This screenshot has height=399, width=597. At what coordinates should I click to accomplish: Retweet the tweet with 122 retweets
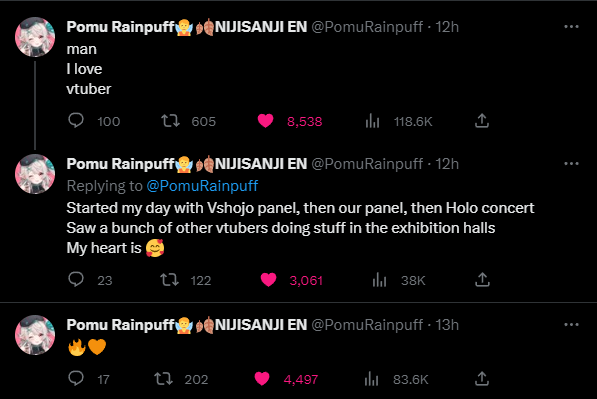click(169, 280)
